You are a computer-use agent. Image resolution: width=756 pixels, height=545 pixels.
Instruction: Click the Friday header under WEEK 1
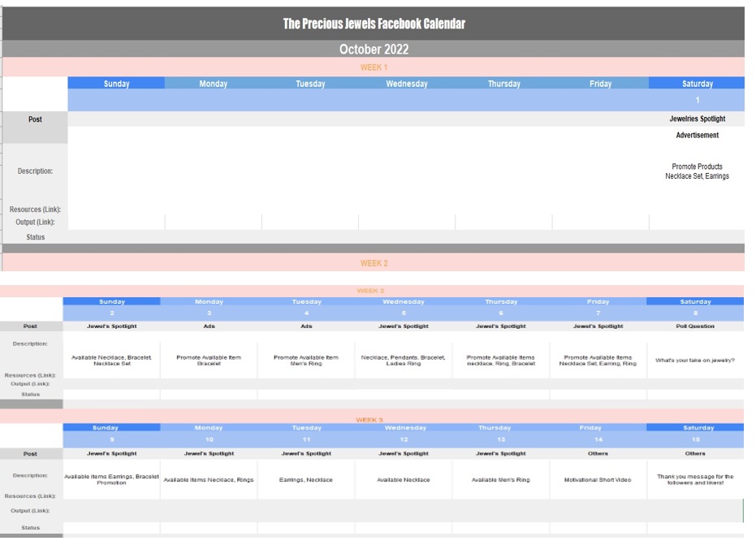600,84
